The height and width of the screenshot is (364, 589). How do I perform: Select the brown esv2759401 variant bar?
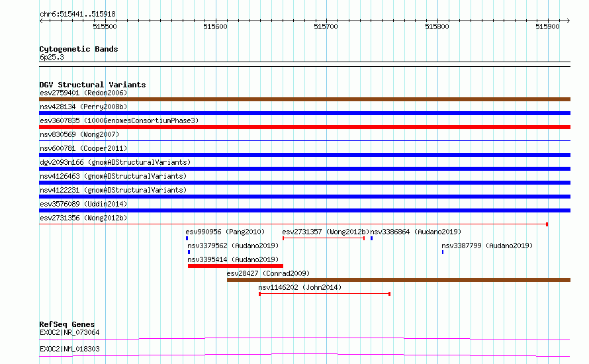304,99
